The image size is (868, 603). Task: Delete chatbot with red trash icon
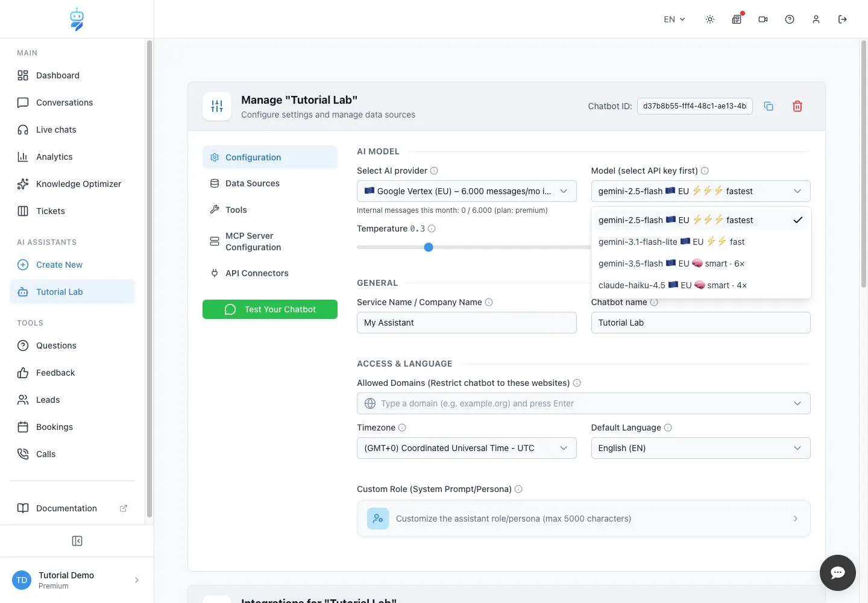pos(797,106)
